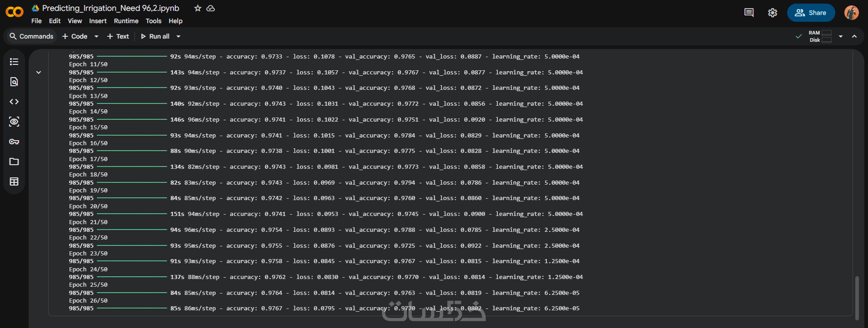Open the Runtime menu

coord(126,21)
